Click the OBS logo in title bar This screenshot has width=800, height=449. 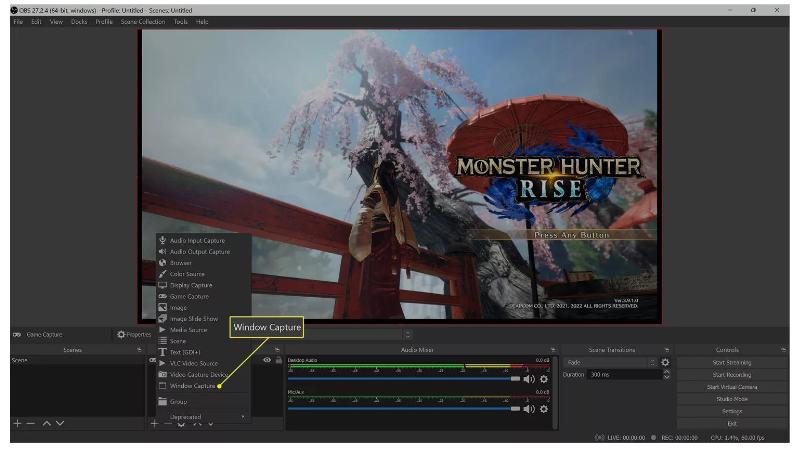coord(14,10)
